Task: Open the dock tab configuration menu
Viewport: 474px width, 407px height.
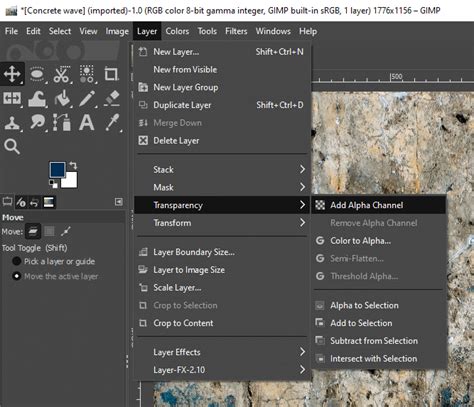Action: (x=119, y=202)
